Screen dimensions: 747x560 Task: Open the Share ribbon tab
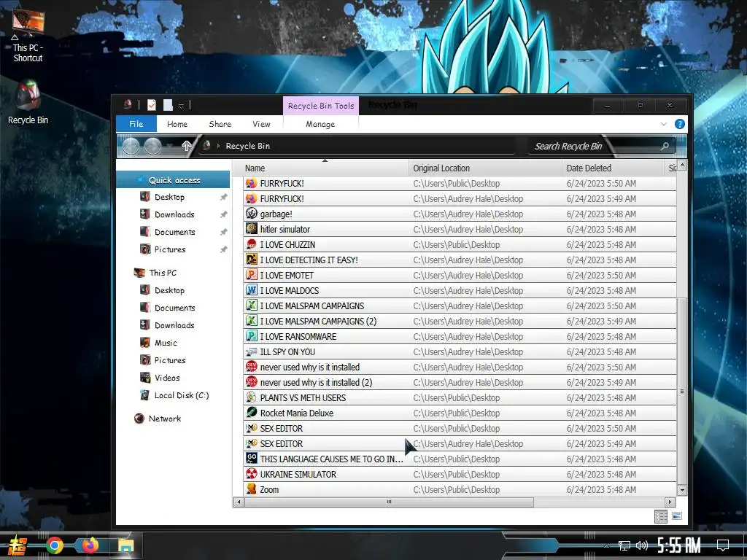pyautogui.click(x=220, y=124)
